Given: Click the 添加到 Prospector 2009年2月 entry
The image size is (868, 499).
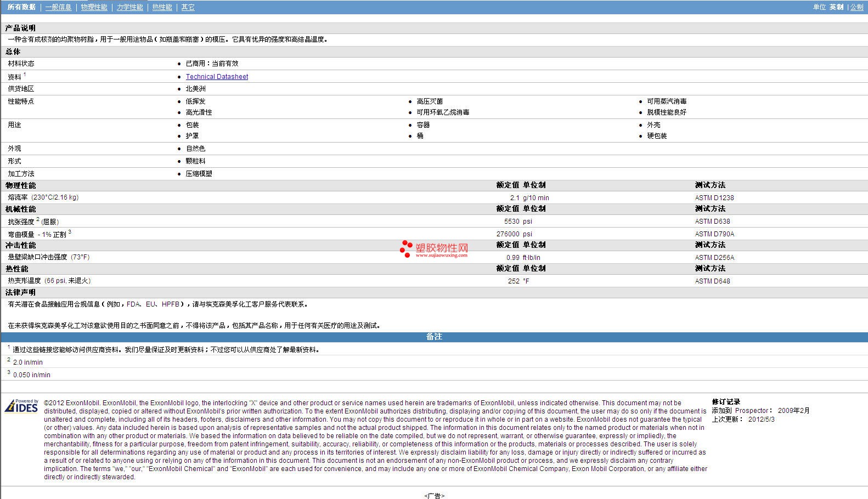Looking at the screenshot, I should point(760,411).
